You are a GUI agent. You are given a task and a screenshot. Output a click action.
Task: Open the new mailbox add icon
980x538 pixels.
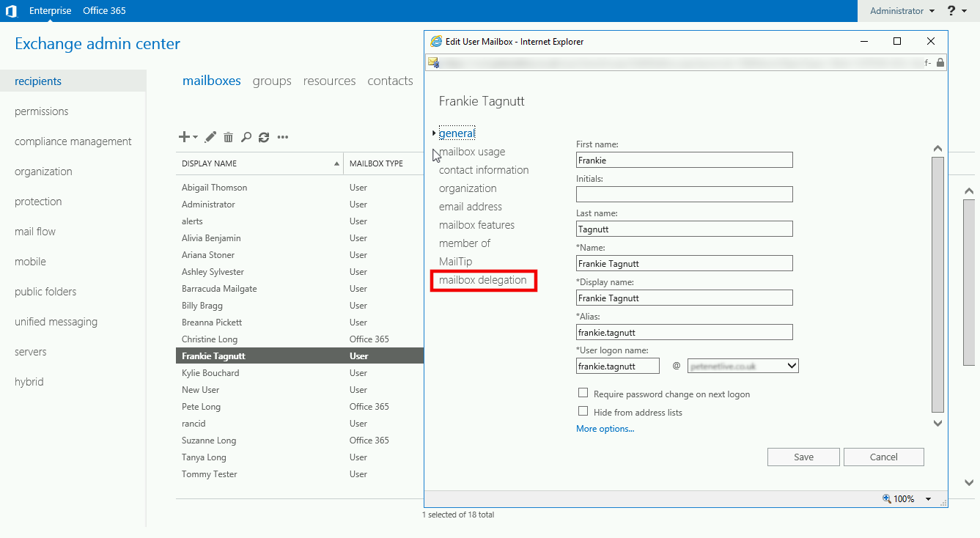(183, 137)
